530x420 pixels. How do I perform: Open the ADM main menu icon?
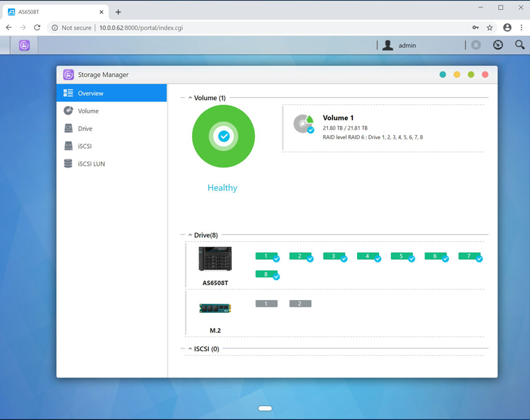pos(25,45)
